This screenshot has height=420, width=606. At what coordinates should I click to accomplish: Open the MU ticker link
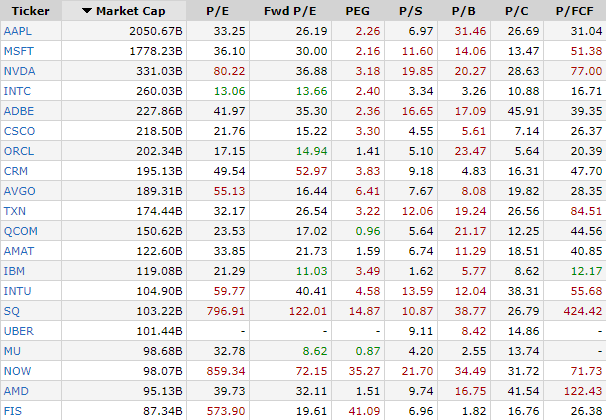[12, 351]
